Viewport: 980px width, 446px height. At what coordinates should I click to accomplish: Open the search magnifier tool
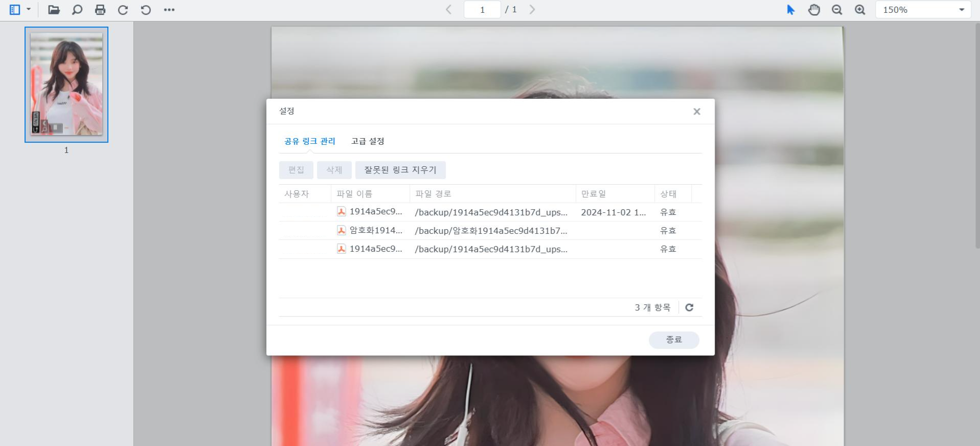[77, 10]
